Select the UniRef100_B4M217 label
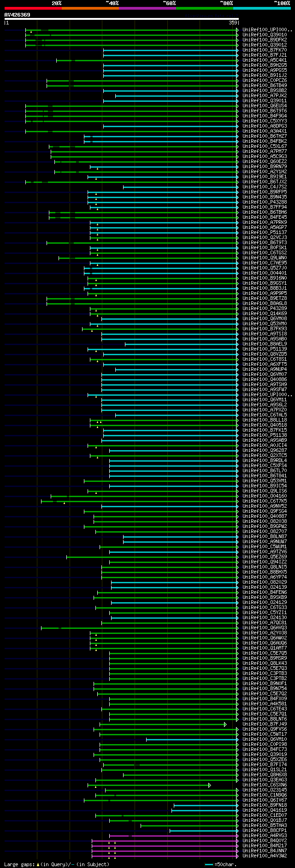This screenshot has height=868, width=295. 265,845
